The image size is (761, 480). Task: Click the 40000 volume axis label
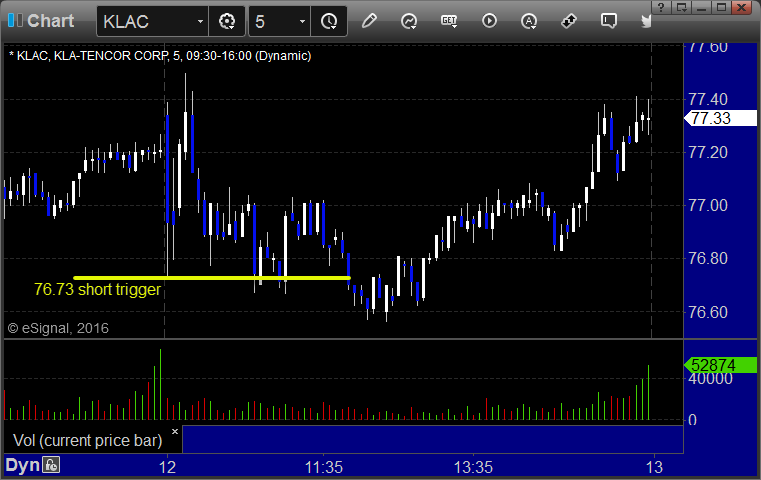click(x=711, y=379)
